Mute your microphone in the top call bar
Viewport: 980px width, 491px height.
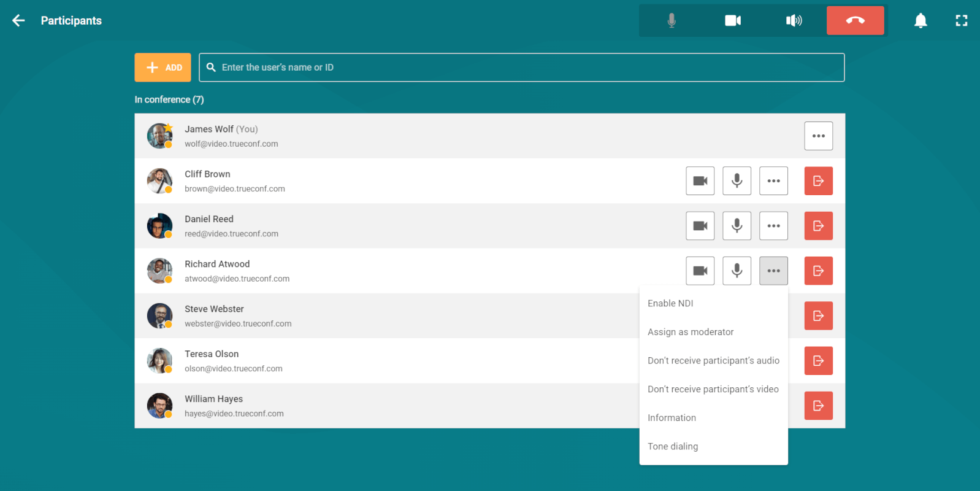(x=672, y=21)
